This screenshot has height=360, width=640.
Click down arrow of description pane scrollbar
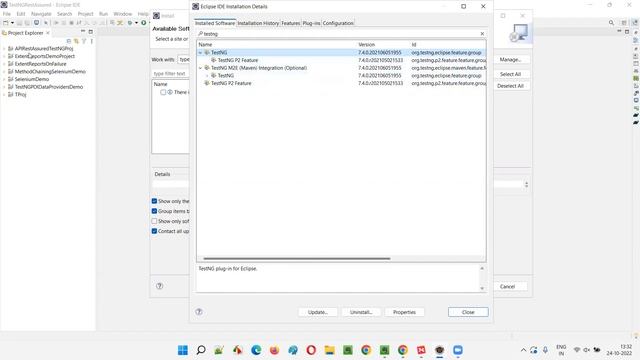482,289
